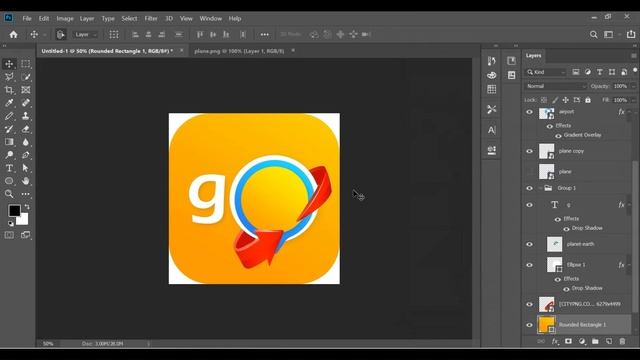This screenshot has height=360, width=640.
Task: Collapse Ellipse 1 layer effects arrow
Action: click(x=629, y=265)
